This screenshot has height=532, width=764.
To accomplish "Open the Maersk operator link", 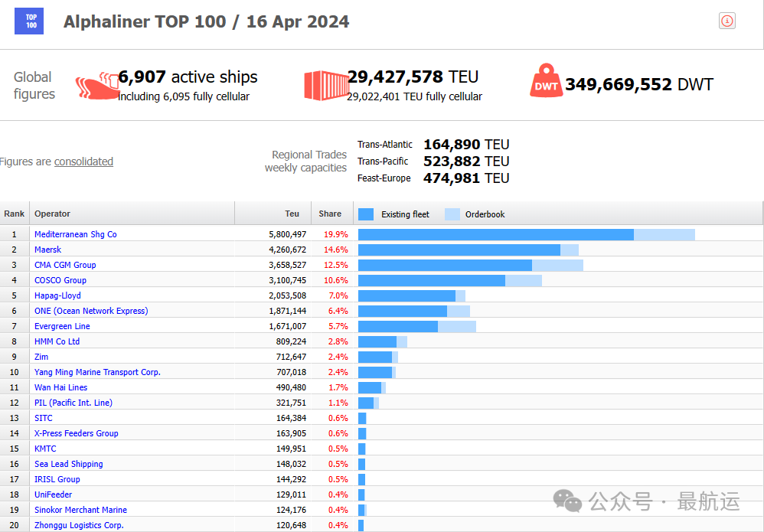I will (x=47, y=250).
